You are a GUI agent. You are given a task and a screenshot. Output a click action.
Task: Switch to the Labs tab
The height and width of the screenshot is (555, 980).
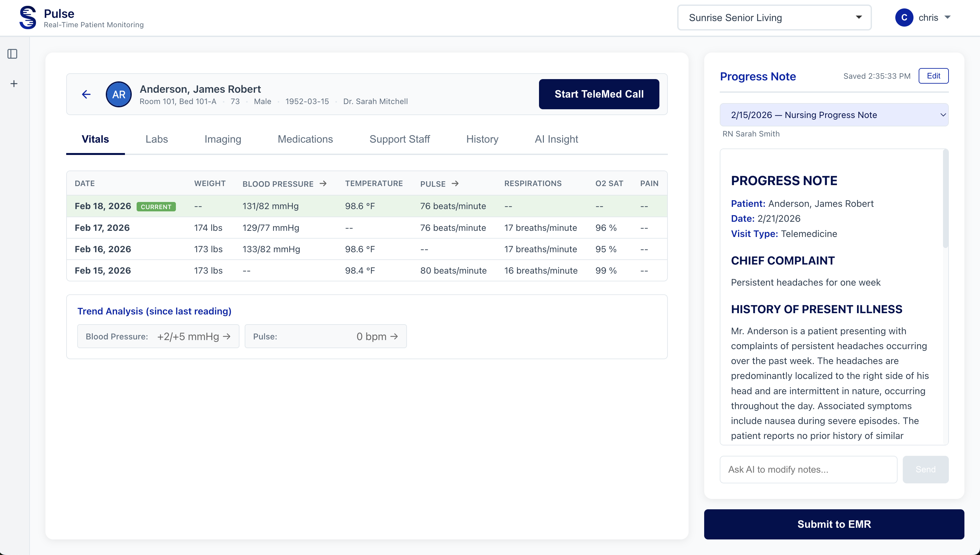156,139
